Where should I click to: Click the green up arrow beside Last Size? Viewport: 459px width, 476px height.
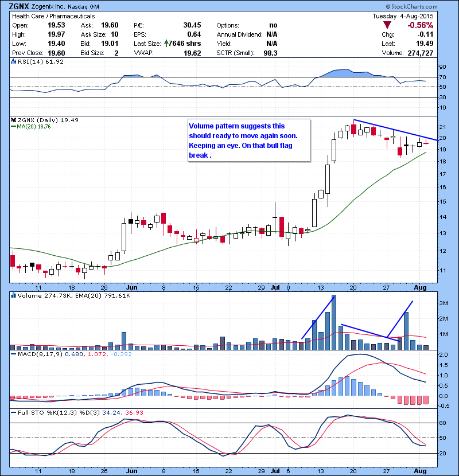166,44
